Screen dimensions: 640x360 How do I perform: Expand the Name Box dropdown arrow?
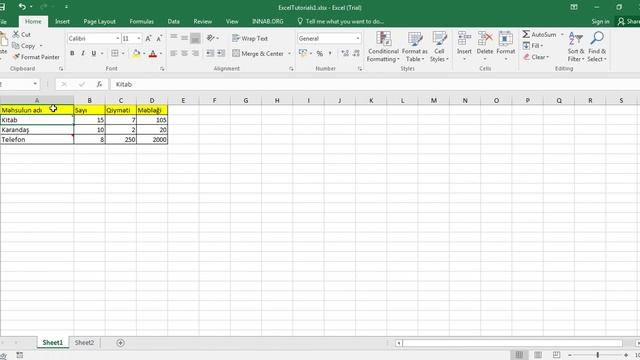pos(35,84)
